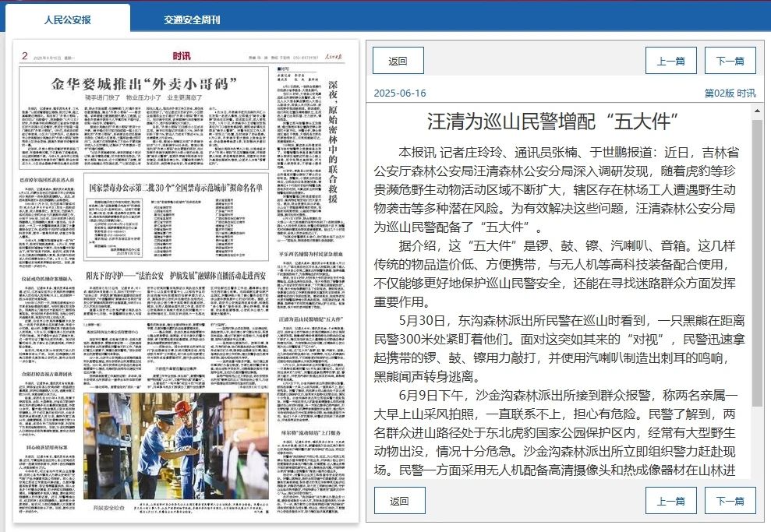771x532 pixels.
Task: Click the article scrollbar up arrow
Action: tap(757, 111)
